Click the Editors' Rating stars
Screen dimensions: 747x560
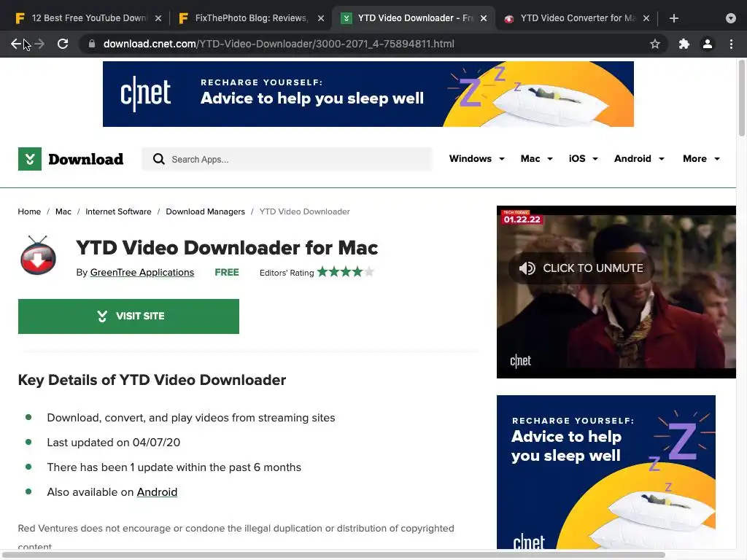click(345, 272)
